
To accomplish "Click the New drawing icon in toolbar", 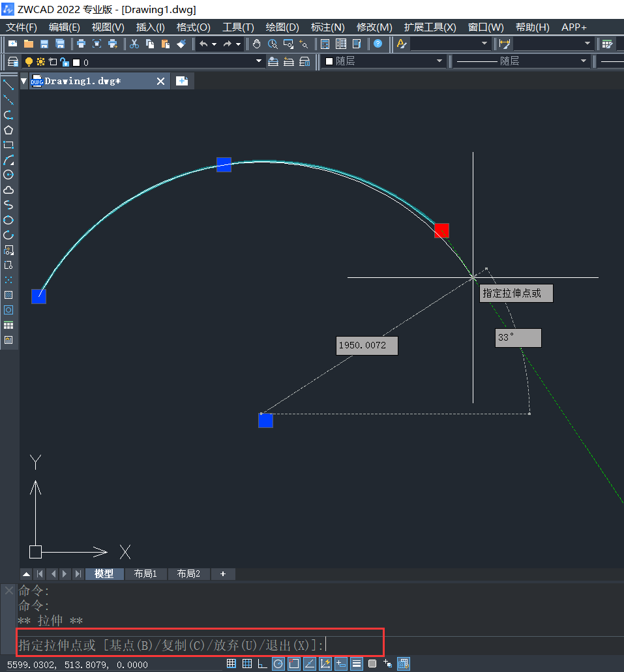I will pos(12,44).
